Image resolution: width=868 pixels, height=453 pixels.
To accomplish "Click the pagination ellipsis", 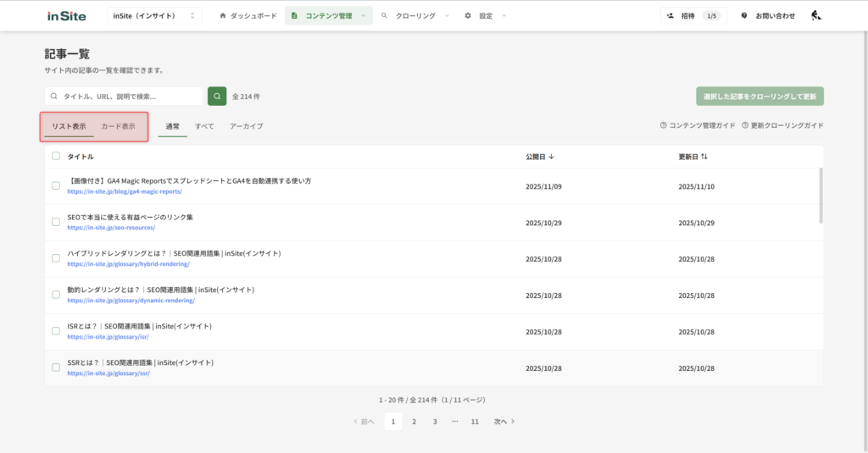I will [x=454, y=422].
